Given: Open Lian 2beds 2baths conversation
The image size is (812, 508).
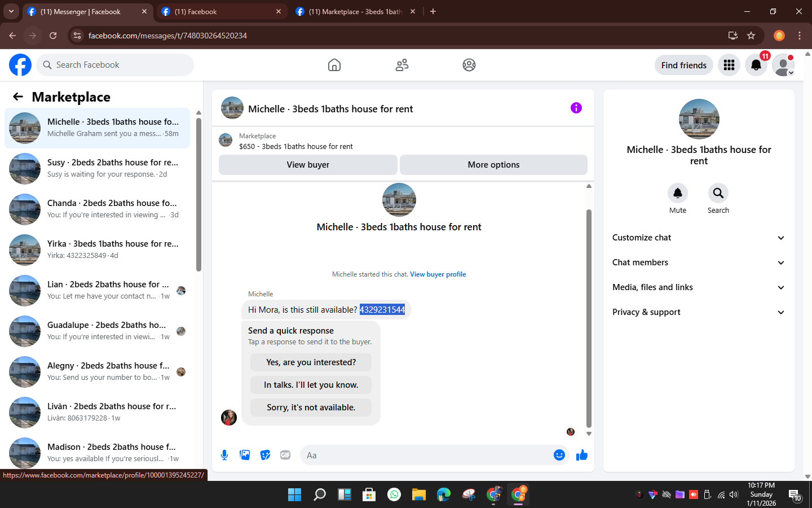Looking at the screenshot, I should (97, 291).
